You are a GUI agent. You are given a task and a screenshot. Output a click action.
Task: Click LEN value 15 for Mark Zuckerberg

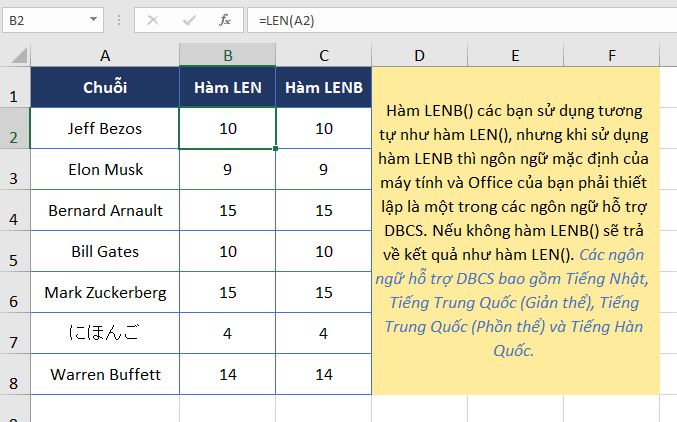tap(228, 292)
